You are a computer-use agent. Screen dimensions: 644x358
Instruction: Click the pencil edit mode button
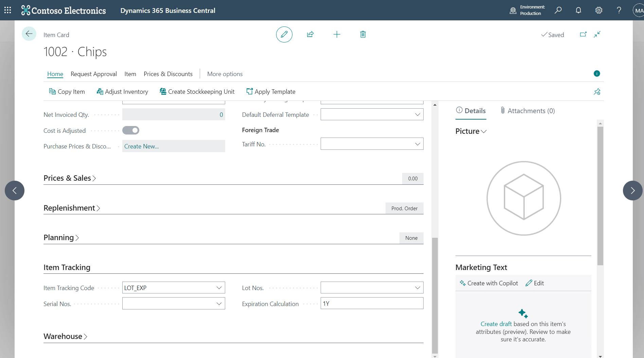284,34
